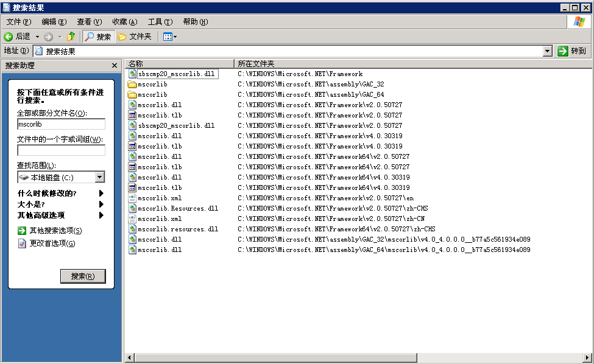Select mscorlib.tlb icon in Framework64\v2.0.50727
The image size is (594, 364).
click(x=132, y=167)
